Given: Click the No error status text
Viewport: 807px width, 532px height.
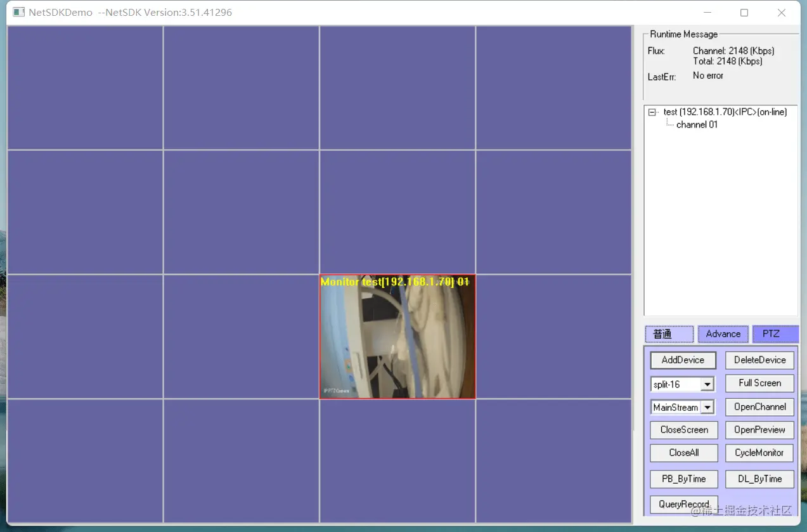Looking at the screenshot, I should 708,75.
